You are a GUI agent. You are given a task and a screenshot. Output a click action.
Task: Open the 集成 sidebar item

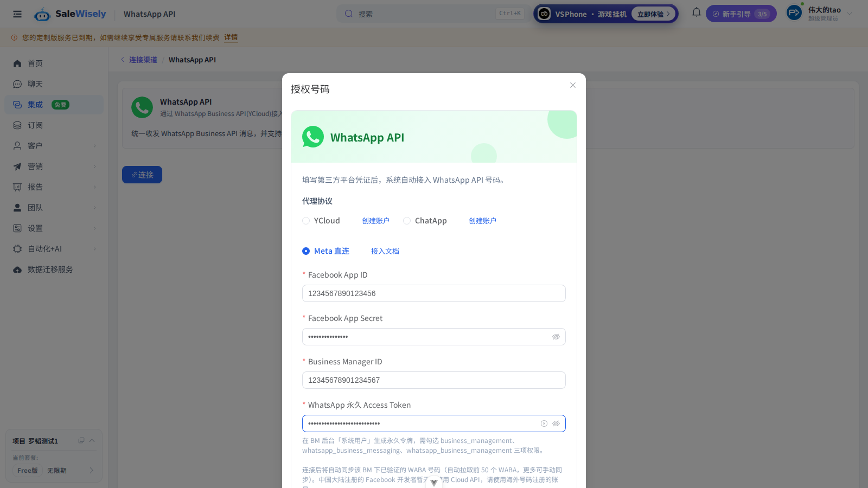(54, 105)
